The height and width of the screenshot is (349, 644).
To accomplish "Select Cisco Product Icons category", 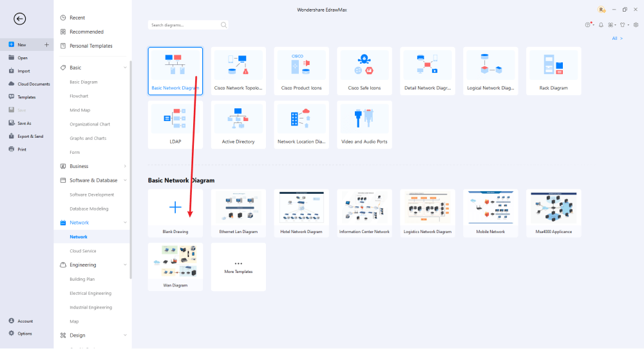I will click(x=301, y=71).
